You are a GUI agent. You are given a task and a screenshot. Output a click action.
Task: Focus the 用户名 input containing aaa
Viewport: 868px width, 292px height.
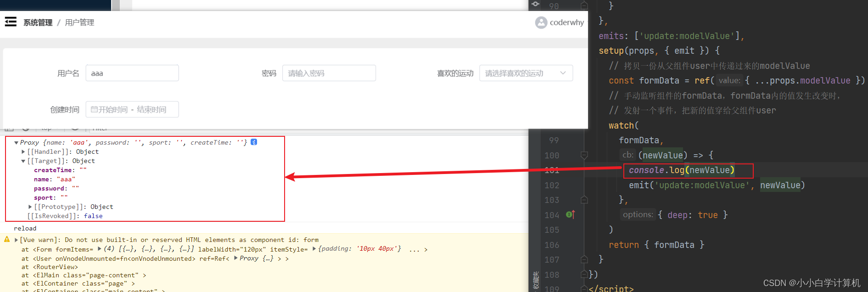point(132,73)
